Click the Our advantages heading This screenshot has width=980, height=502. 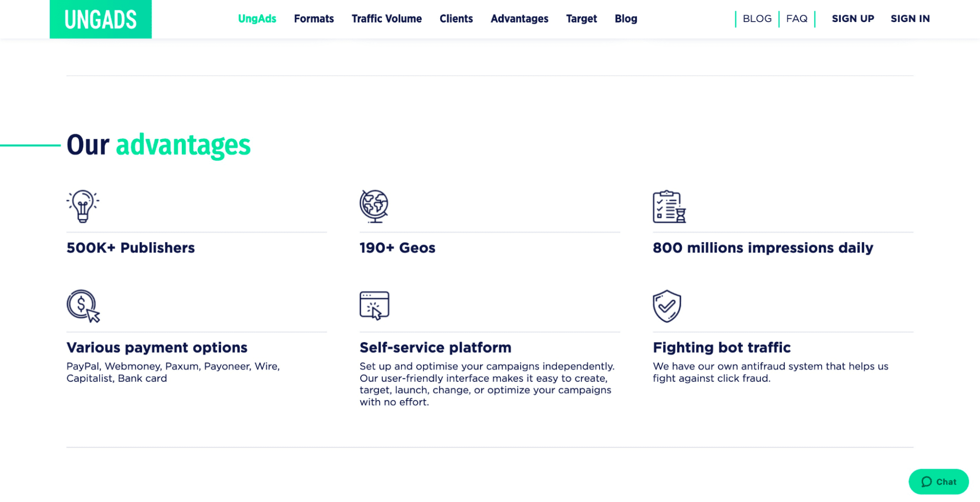point(158,145)
